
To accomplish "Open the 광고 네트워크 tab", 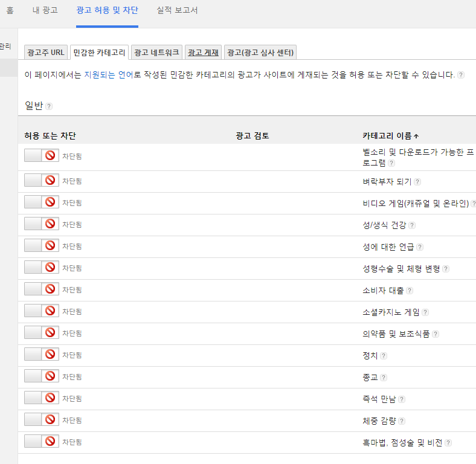I will pyautogui.click(x=157, y=53).
